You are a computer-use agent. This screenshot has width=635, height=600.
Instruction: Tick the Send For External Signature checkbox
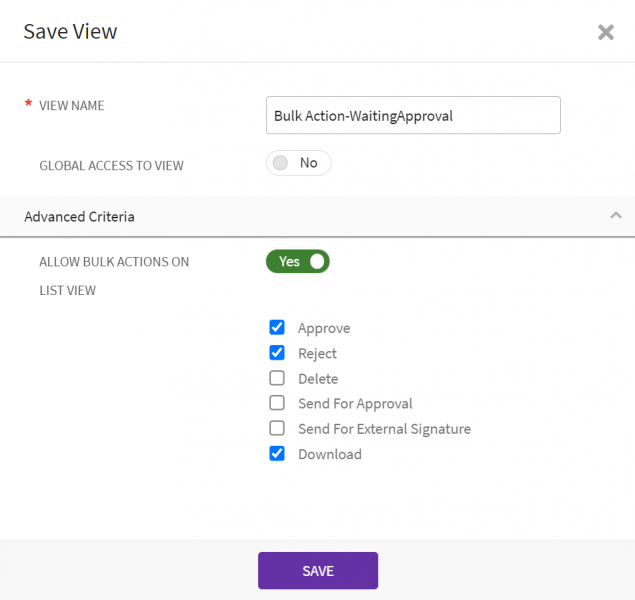pos(277,428)
